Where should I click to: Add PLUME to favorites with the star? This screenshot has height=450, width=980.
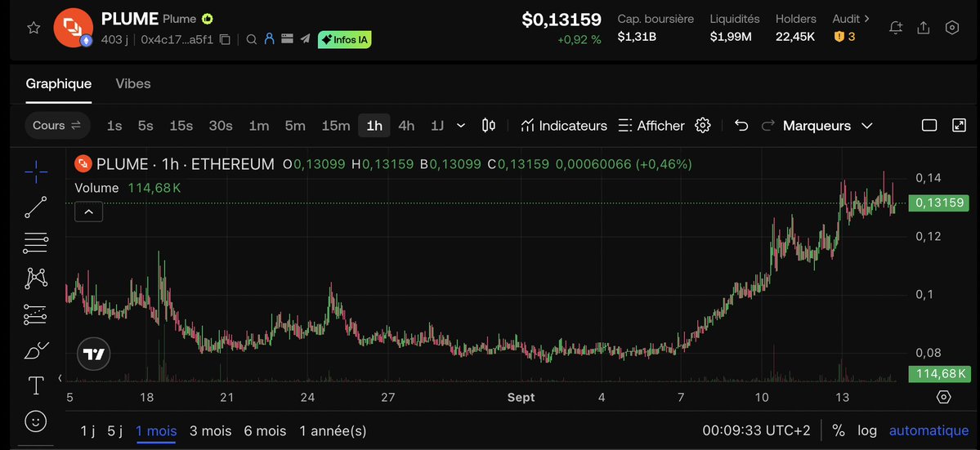(x=34, y=28)
